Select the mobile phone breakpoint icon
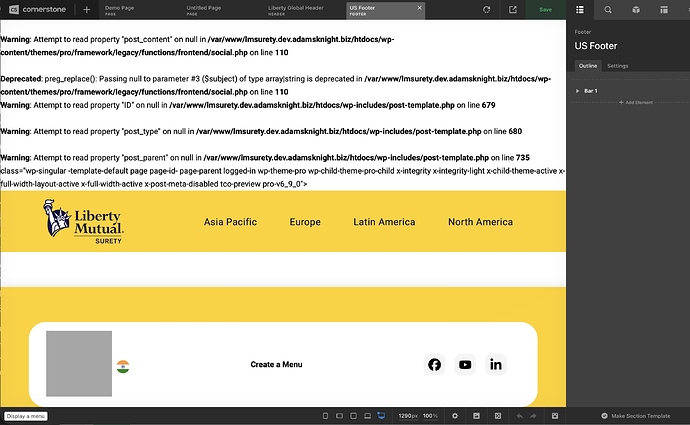Image resolution: width=690 pixels, height=425 pixels. pos(325,416)
